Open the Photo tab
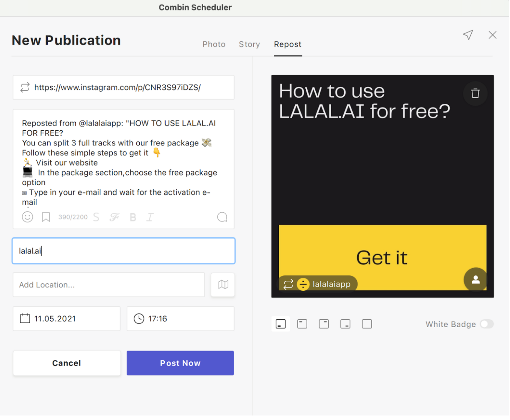The height and width of the screenshot is (420, 510). (x=214, y=44)
